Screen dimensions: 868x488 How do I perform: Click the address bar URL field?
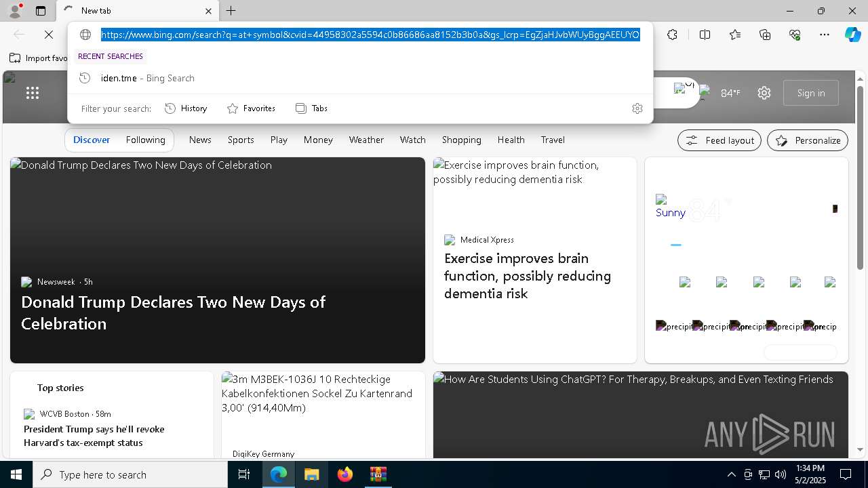(370, 35)
